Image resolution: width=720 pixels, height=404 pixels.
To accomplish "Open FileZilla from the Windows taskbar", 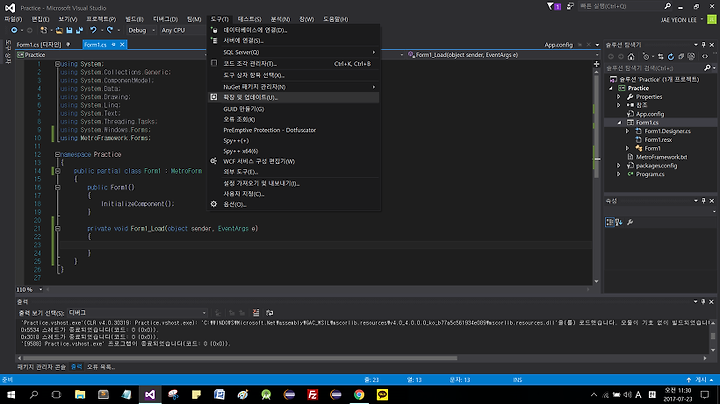I will click(312, 394).
